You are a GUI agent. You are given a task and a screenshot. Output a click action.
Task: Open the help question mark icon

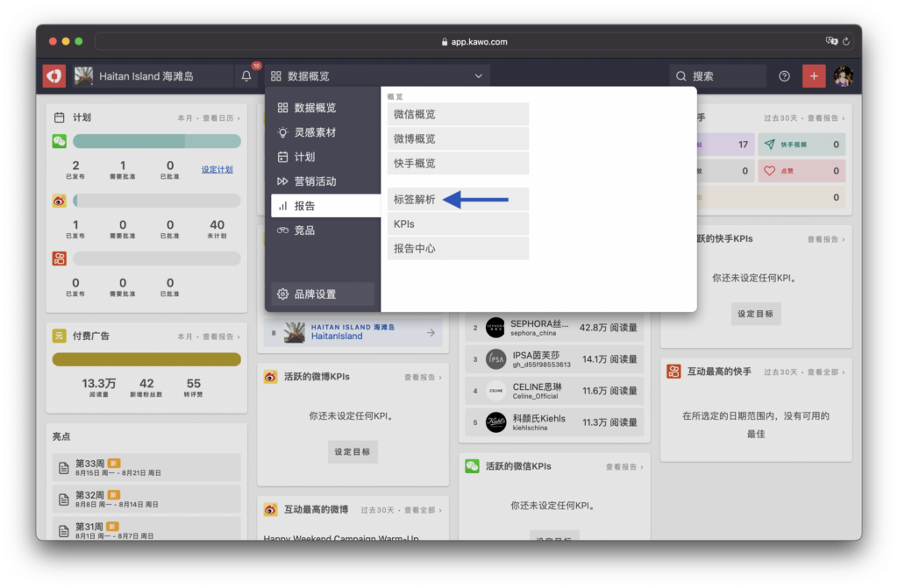tap(784, 76)
